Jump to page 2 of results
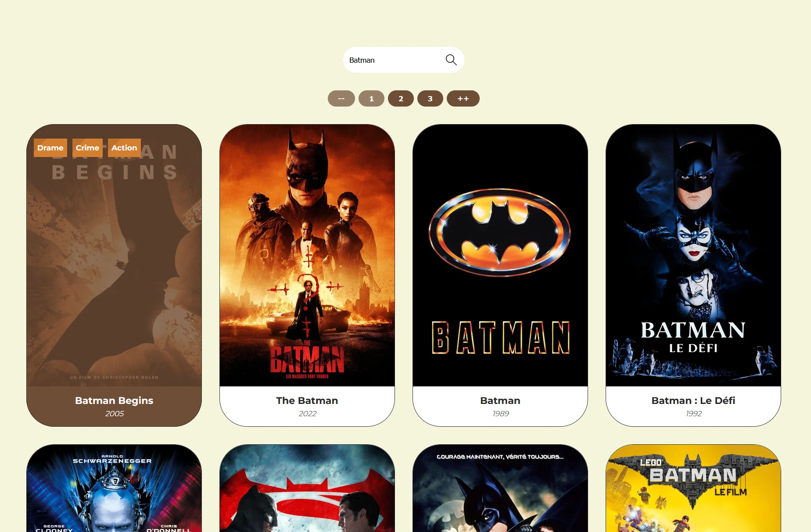This screenshot has height=532, width=811. pyautogui.click(x=401, y=99)
